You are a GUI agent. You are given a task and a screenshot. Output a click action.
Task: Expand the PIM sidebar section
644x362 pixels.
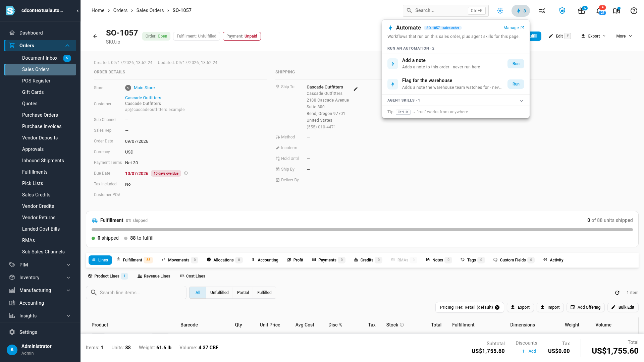[x=68, y=265]
